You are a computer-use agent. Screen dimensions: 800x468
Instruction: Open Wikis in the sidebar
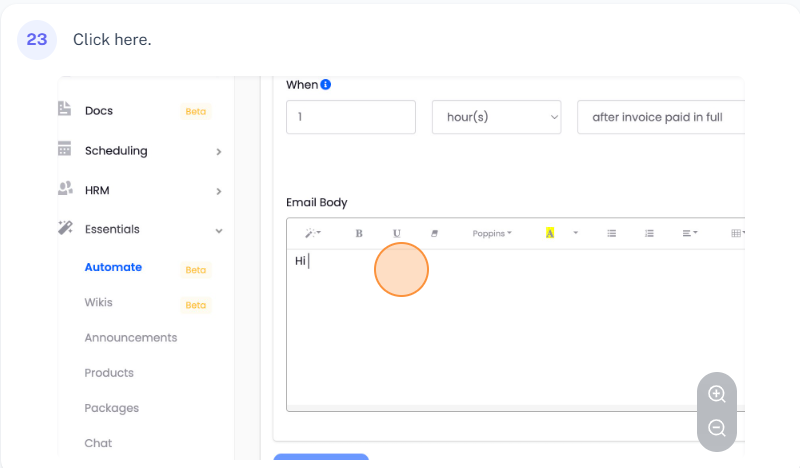pyautogui.click(x=99, y=302)
